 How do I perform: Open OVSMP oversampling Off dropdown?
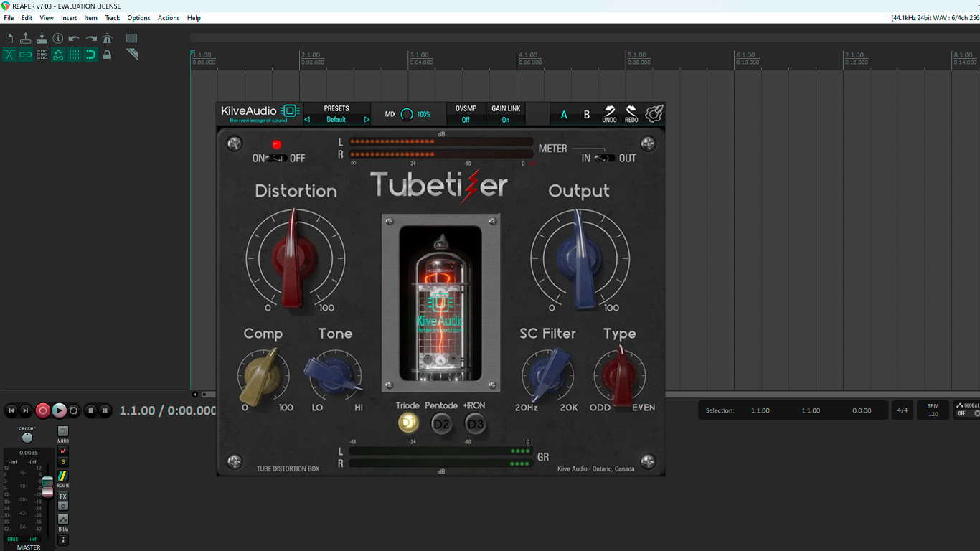point(466,120)
